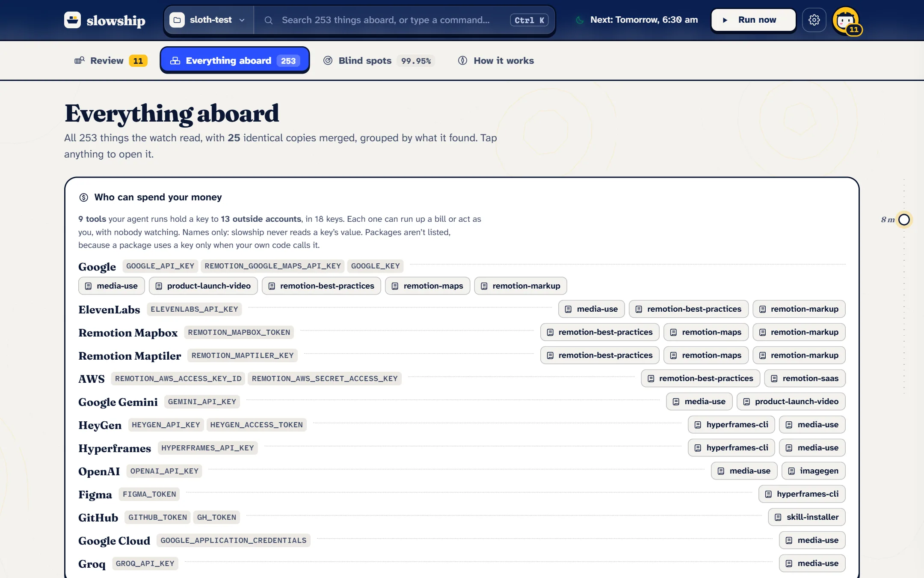Click REMOTION_MAPTILER_KEY chip
Screen dimensions: 924x578
242,355
